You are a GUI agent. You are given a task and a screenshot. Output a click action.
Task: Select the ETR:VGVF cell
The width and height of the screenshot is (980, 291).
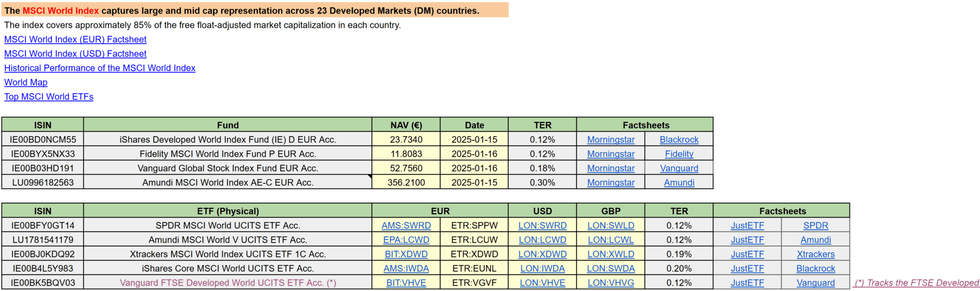[474, 282]
